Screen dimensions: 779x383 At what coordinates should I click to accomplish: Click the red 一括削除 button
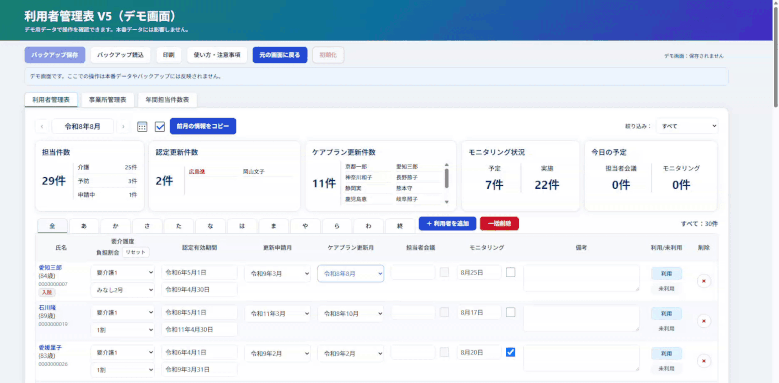(499, 224)
